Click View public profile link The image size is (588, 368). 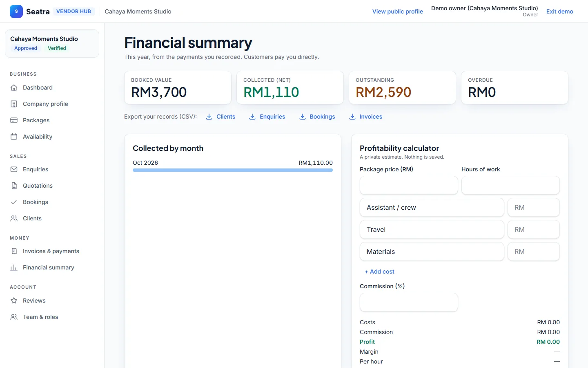(397, 11)
